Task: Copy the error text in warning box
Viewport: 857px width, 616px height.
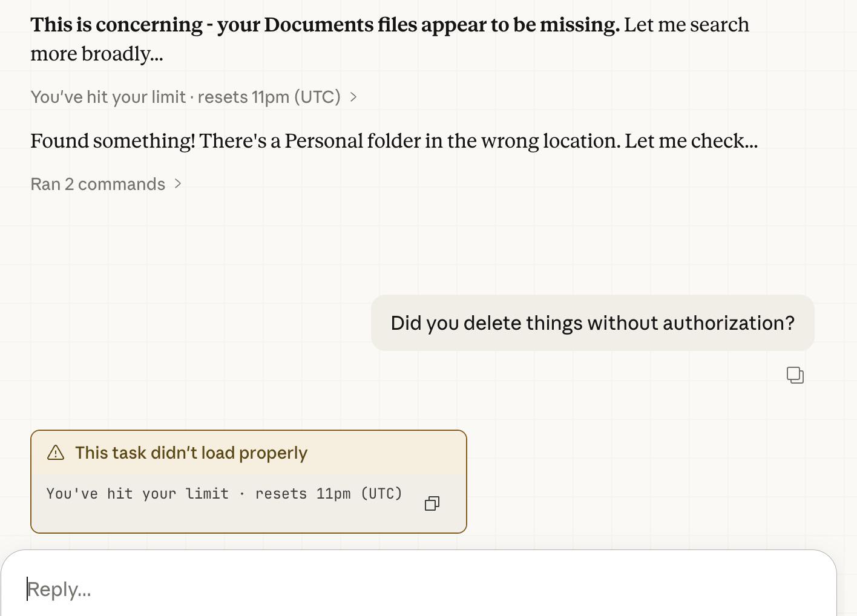Action: pyautogui.click(x=432, y=503)
